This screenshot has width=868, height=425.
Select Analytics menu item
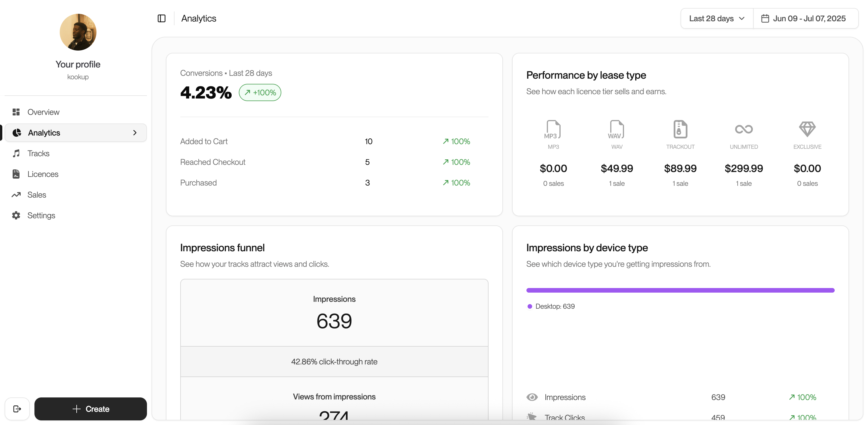click(x=75, y=132)
